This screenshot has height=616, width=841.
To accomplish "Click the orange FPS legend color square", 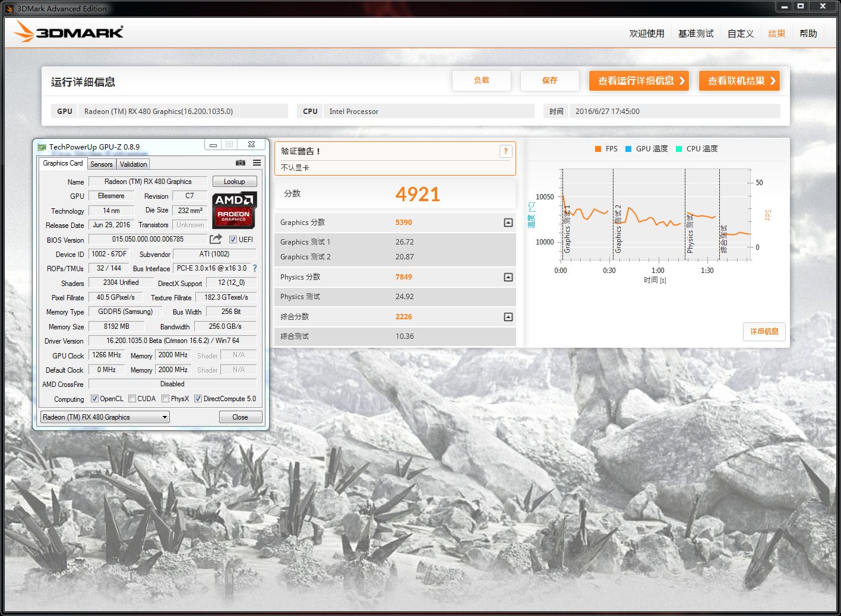I will [x=597, y=148].
